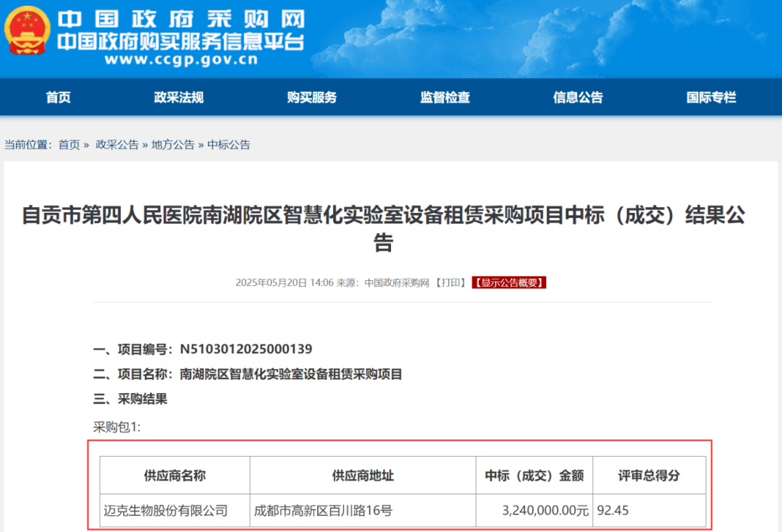Select 监督检查 from the navigation bar
This screenshot has height=532, width=782.
(445, 98)
